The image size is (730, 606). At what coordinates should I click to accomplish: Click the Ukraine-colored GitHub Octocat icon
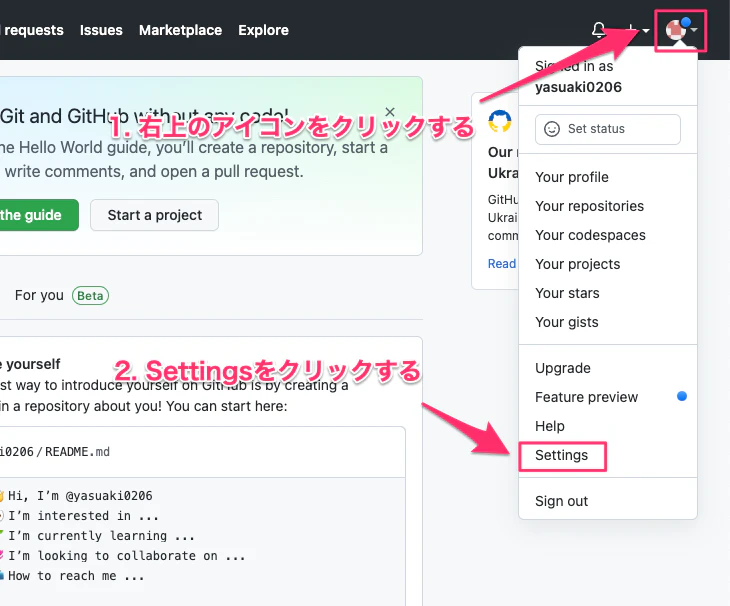pyautogui.click(x=500, y=121)
